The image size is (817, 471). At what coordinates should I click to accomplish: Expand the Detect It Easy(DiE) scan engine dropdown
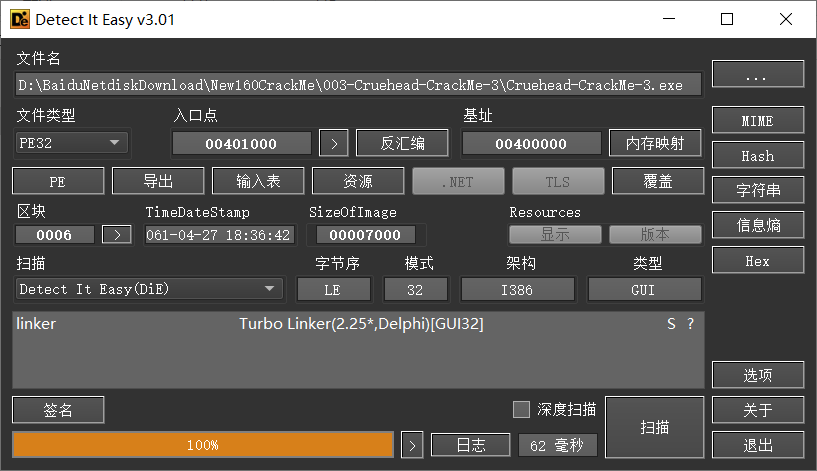point(150,289)
